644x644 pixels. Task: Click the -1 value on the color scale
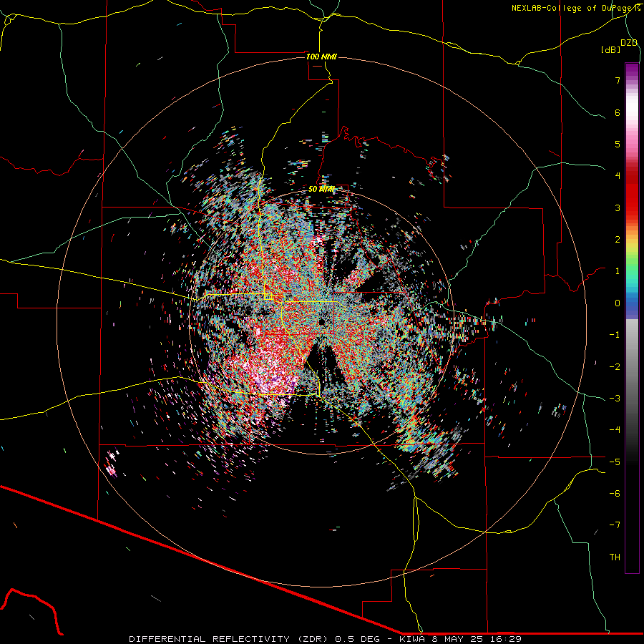[x=615, y=335]
